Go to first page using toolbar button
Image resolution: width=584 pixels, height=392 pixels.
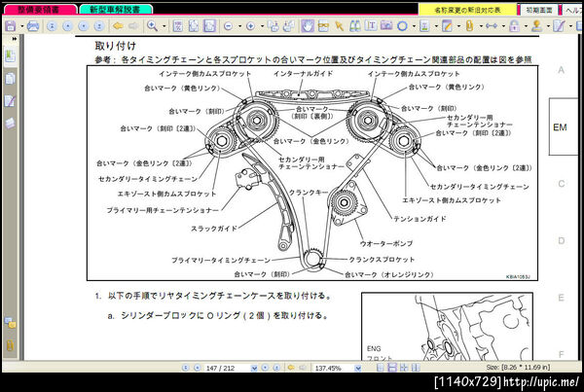point(52,26)
